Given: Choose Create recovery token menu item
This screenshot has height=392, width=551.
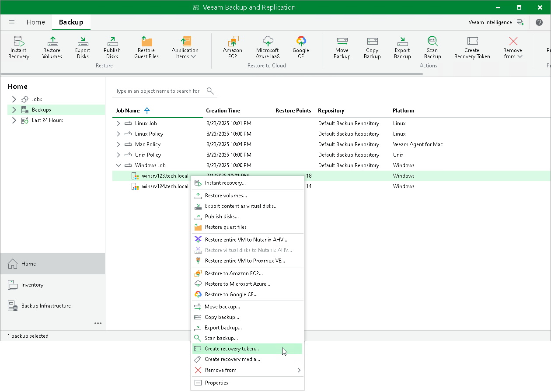Looking at the screenshot, I should point(248,349).
